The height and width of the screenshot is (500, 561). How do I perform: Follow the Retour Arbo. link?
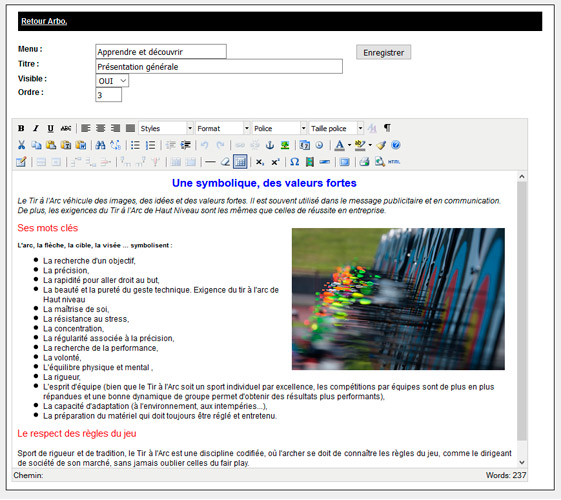click(44, 21)
